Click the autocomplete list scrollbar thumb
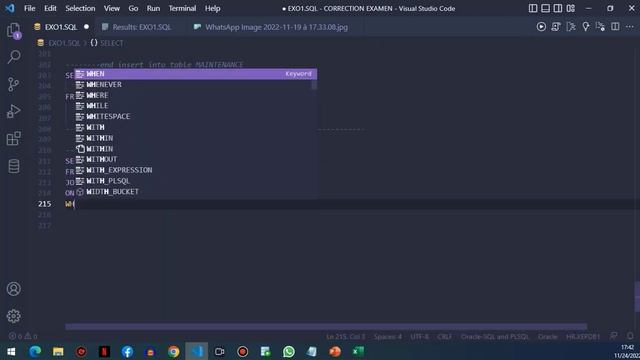This screenshot has width=640, height=360. click(x=314, y=84)
